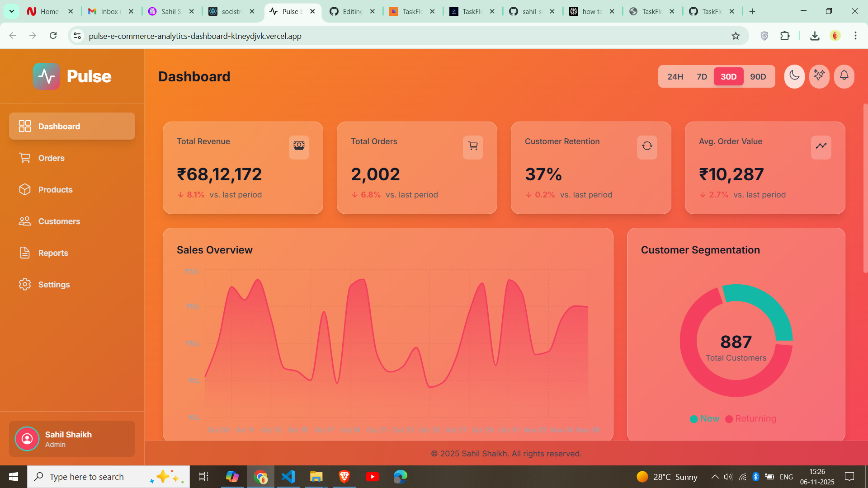Click the Pulse logo icon
Image resolution: width=868 pixels, height=488 pixels.
click(47, 76)
